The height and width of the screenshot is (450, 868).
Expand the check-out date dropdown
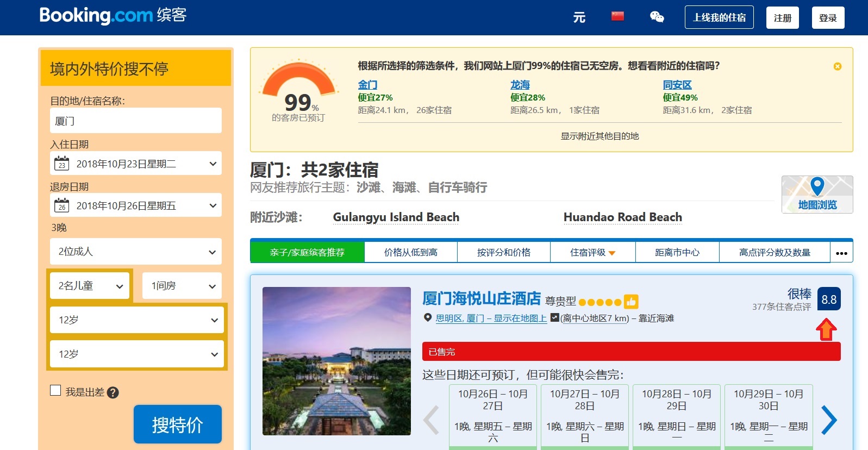136,205
